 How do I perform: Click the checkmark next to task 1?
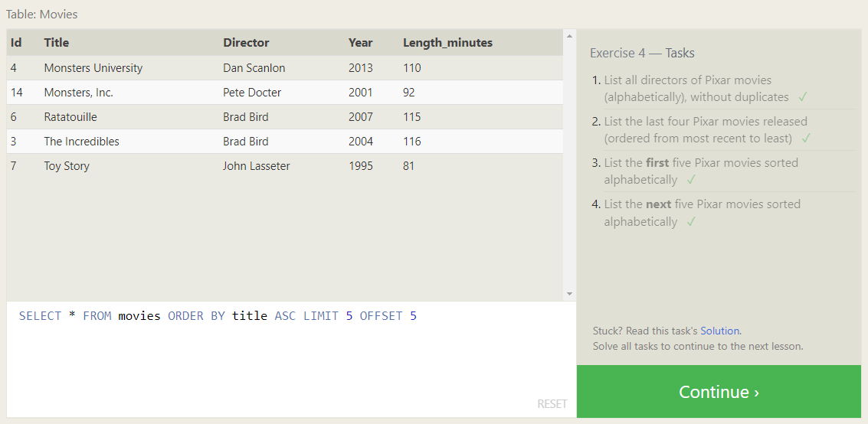click(803, 97)
